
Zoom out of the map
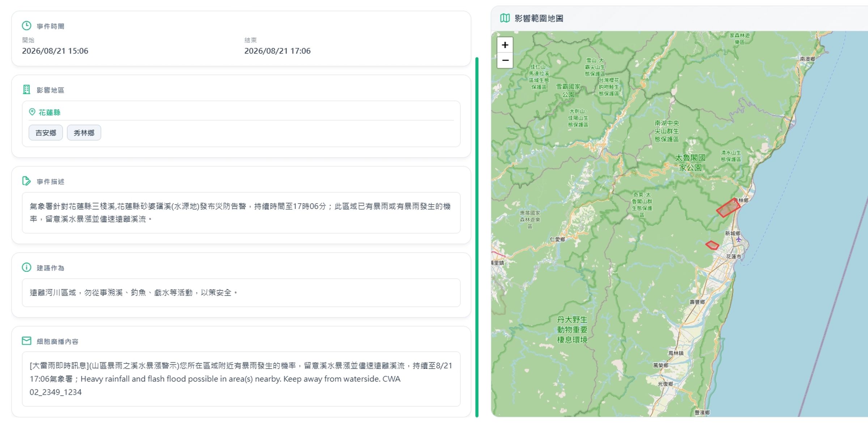(505, 60)
